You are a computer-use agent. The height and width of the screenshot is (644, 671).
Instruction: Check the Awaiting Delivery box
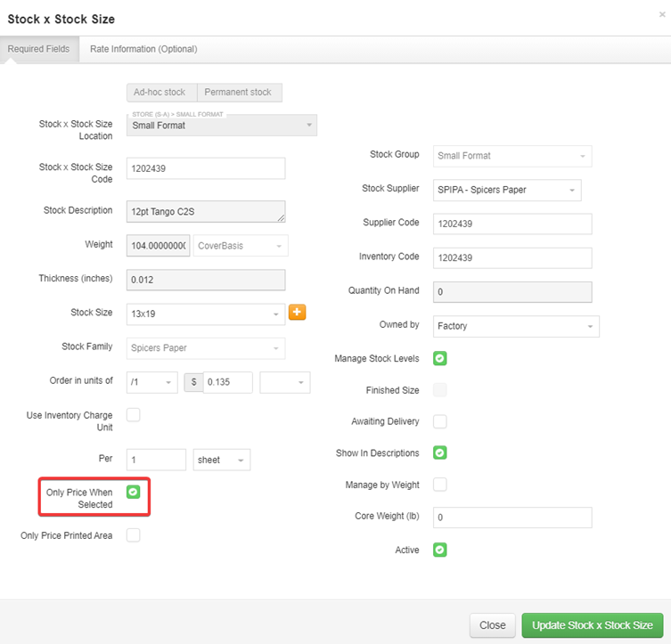click(439, 421)
